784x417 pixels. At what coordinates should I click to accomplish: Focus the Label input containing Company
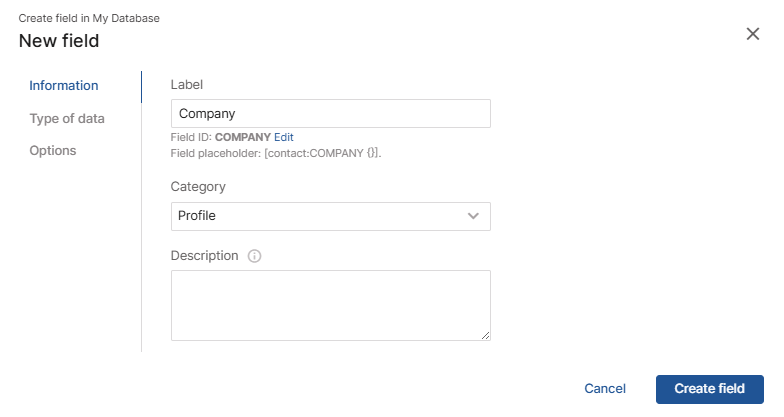(x=330, y=114)
